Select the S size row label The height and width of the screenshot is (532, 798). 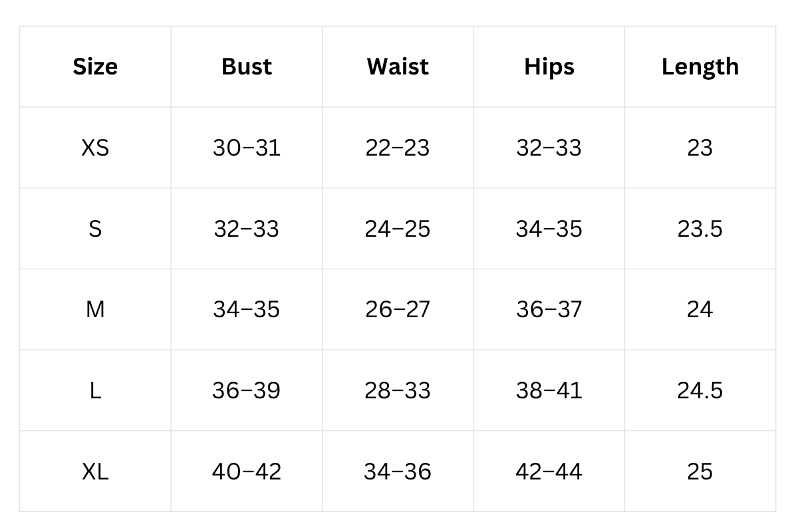pyautogui.click(x=95, y=229)
